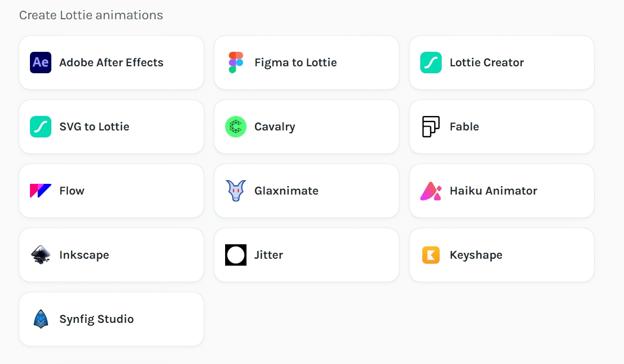The height and width of the screenshot is (364, 624).
Task: Click the Create Lottie animations heading
Action: click(x=91, y=15)
